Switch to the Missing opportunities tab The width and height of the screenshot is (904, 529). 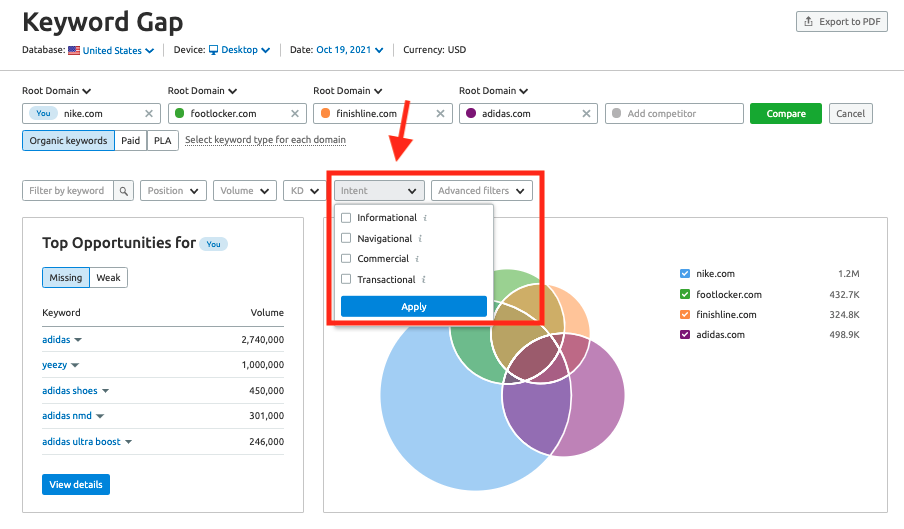pos(66,278)
